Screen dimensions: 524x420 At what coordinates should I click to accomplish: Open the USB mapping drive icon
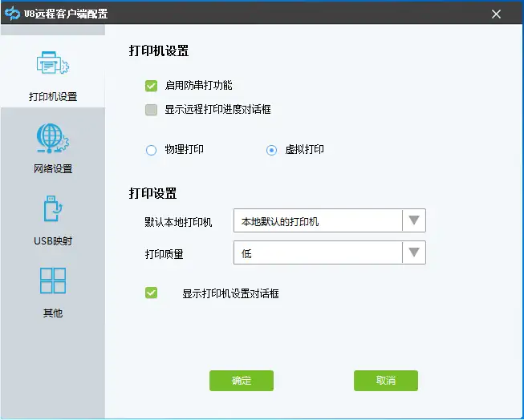[53, 208]
